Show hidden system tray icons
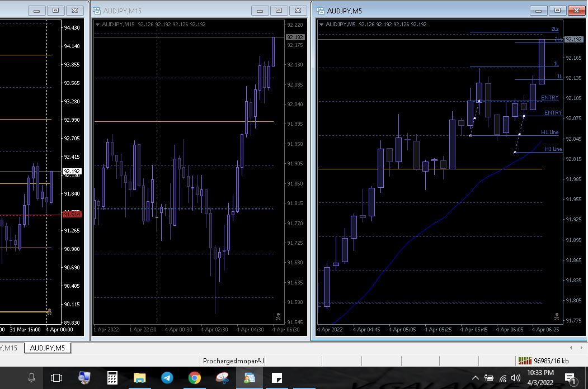The image size is (588, 389). click(x=475, y=378)
